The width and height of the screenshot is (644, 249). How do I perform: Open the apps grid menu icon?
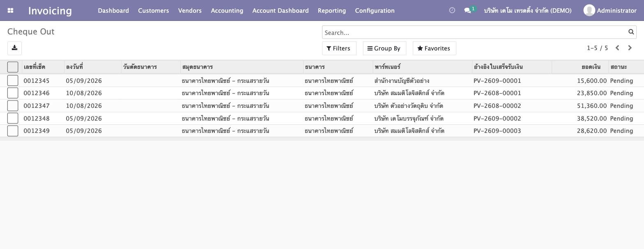coord(11,11)
